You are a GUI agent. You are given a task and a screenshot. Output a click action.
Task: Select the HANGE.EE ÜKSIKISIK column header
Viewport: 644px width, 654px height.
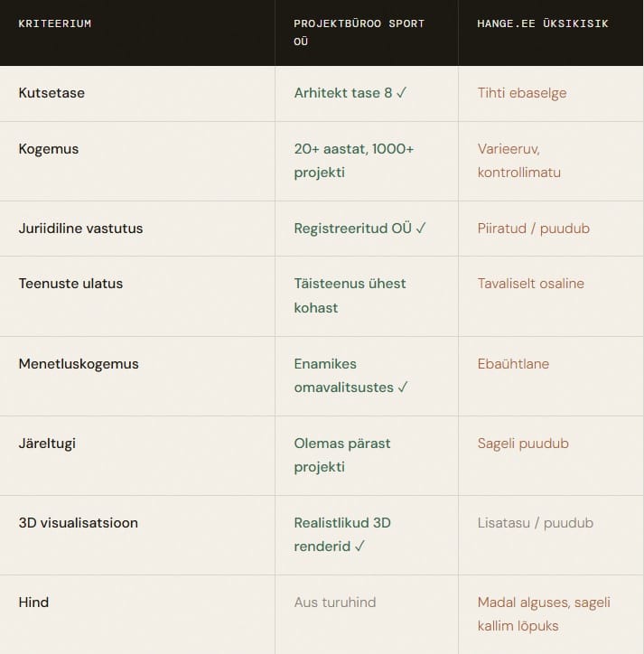click(x=543, y=23)
